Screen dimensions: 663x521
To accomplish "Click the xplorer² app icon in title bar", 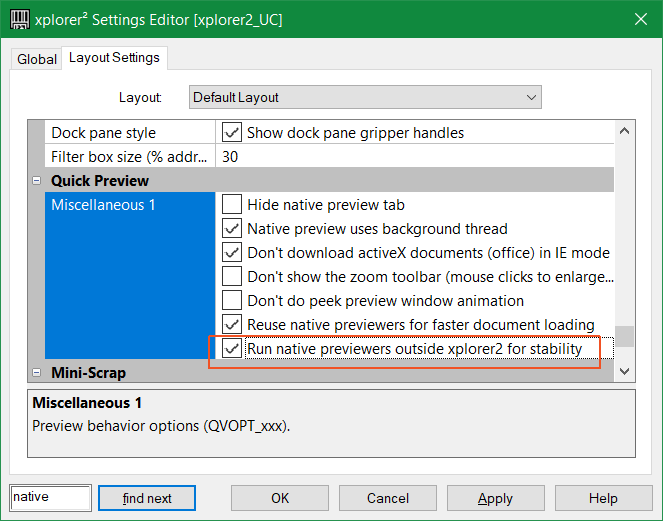I will tap(19, 18).
